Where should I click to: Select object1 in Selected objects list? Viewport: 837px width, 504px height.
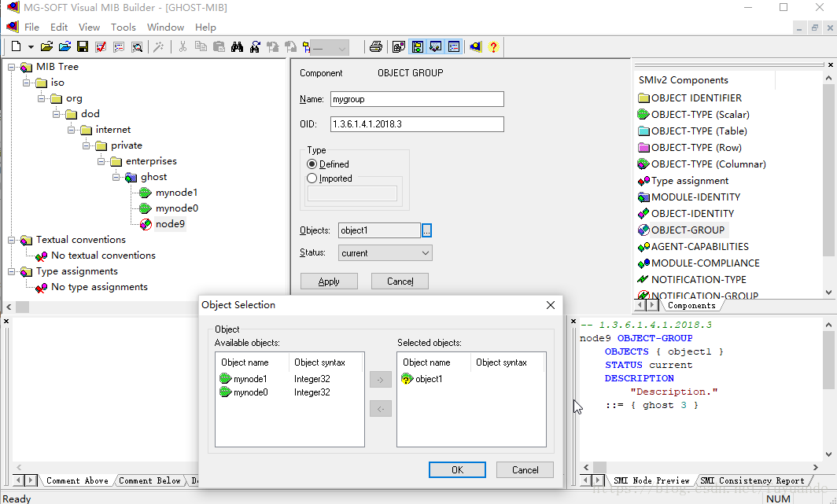pos(429,379)
